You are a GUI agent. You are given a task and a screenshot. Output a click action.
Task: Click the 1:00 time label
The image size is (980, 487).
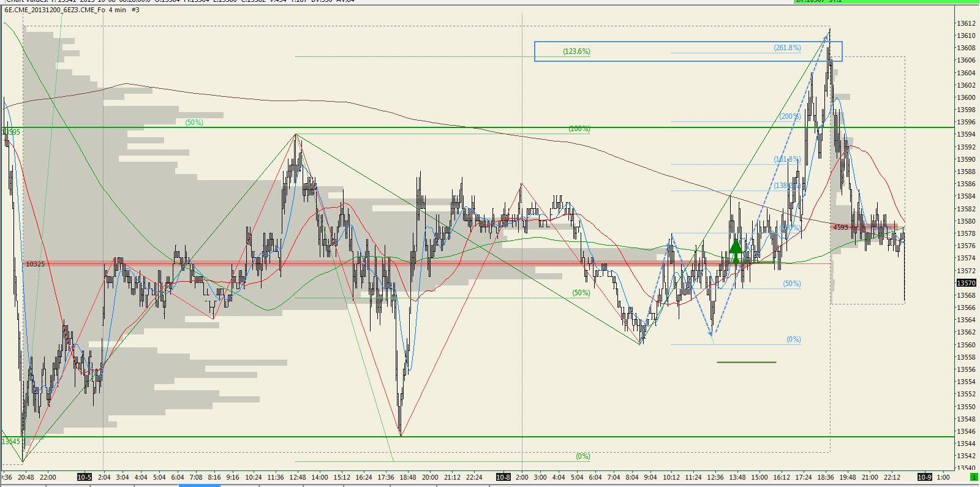coord(943,477)
